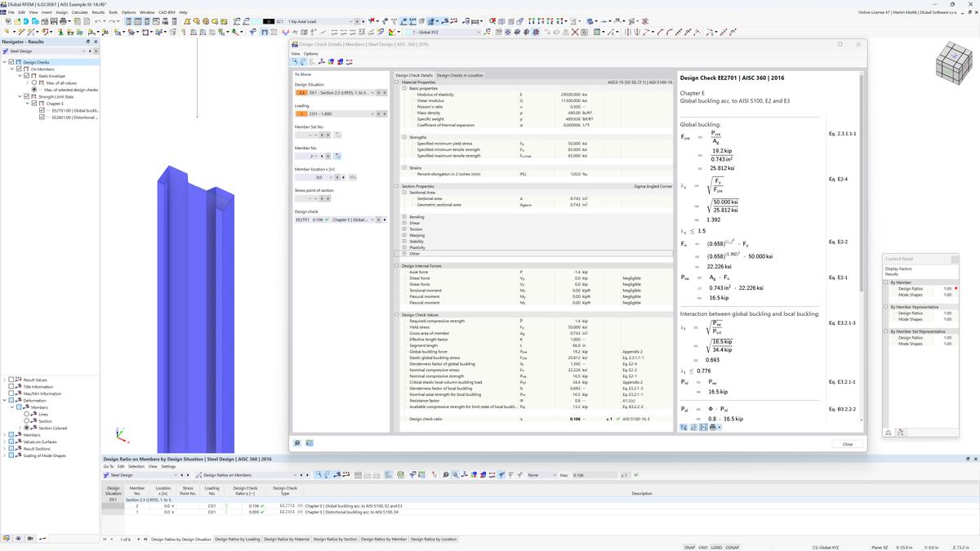Select Max. of all values radio button
This screenshot has height=551, width=980.
tap(33, 83)
